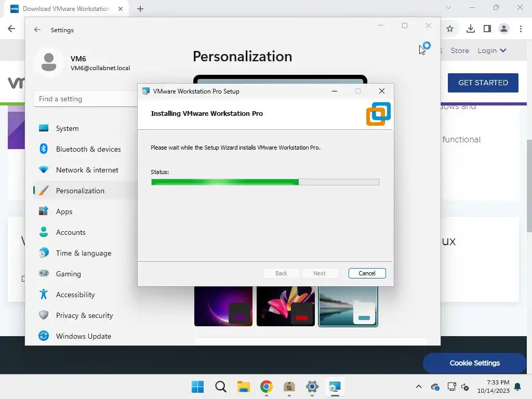This screenshot has width=532, height=399.
Task: Click the Gaming controller icon
Action: pyautogui.click(x=44, y=273)
